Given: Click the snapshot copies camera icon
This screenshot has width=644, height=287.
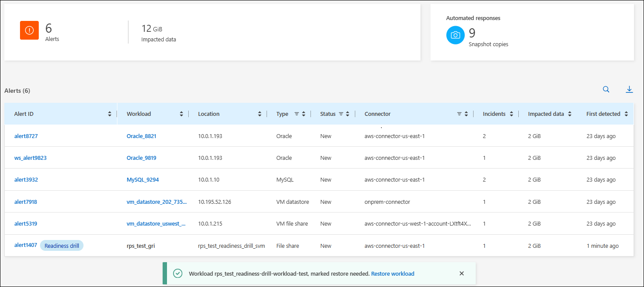Looking at the screenshot, I should point(455,35).
